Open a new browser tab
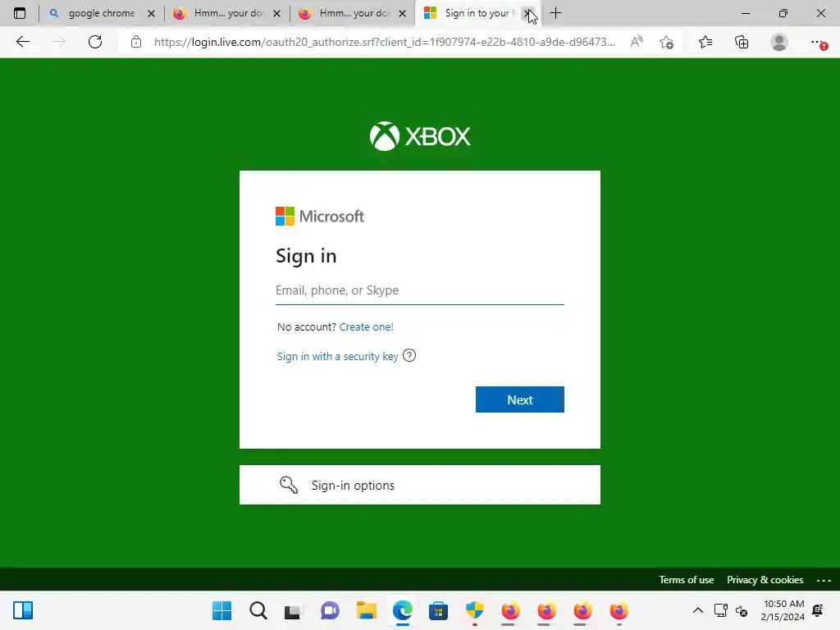Viewport: 840px width, 630px height. coord(555,13)
